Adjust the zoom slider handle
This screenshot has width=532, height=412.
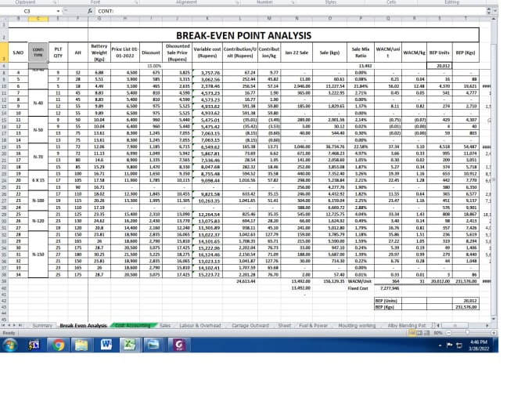click(468, 333)
